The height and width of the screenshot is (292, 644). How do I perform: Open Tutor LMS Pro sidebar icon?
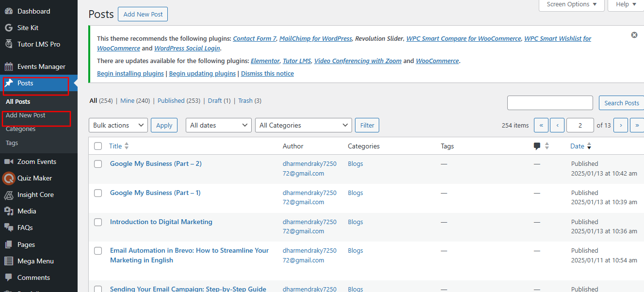[9, 44]
